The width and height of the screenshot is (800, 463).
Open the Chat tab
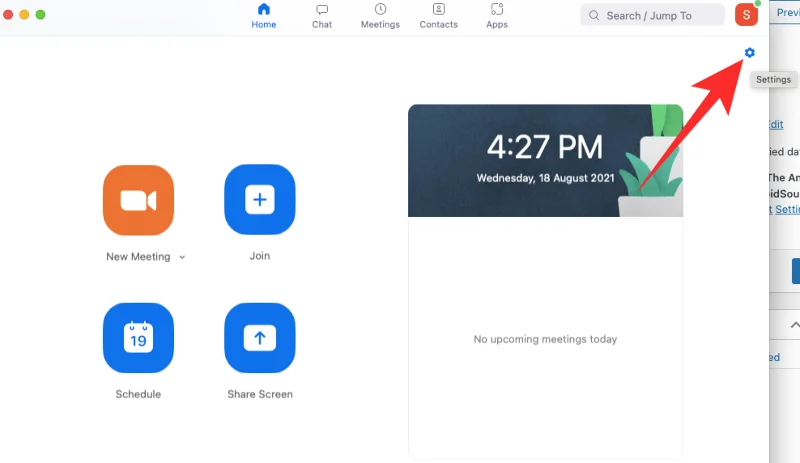point(322,16)
